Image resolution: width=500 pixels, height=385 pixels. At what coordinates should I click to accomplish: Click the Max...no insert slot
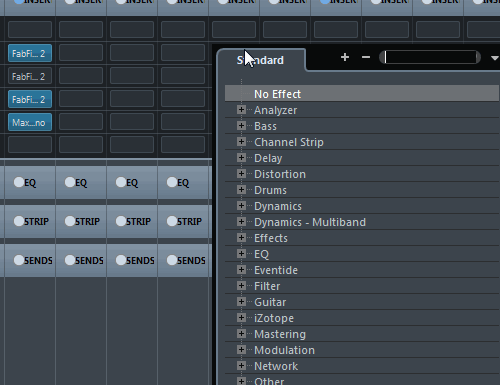click(30, 122)
